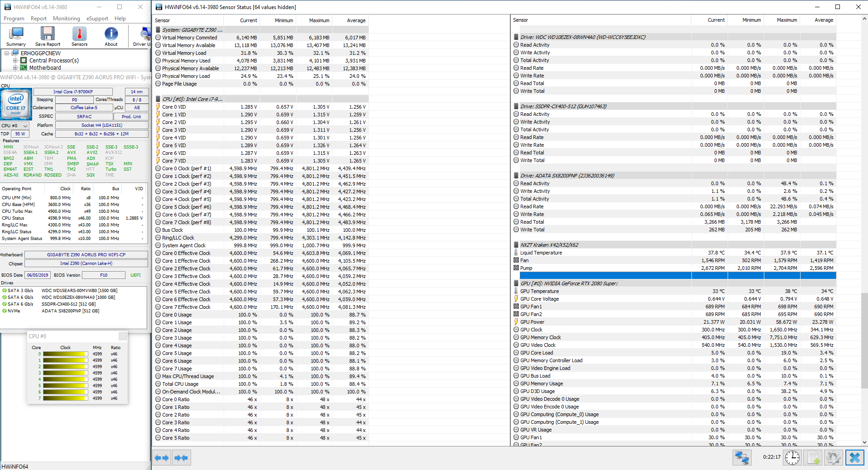Screen dimensions: 868x470
Task: Open the Summary toolbar button
Action: (16, 36)
